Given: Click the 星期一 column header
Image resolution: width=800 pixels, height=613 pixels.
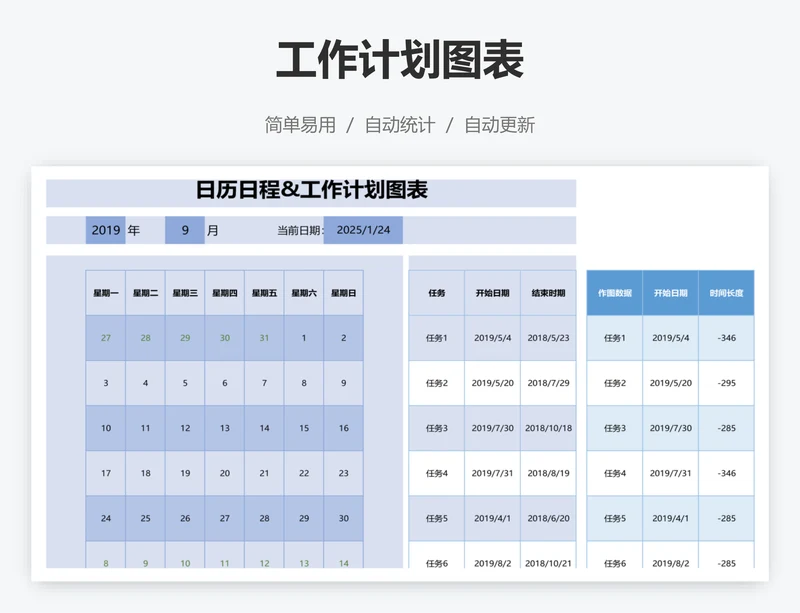Looking at the screenshot, I should (106, 293).
